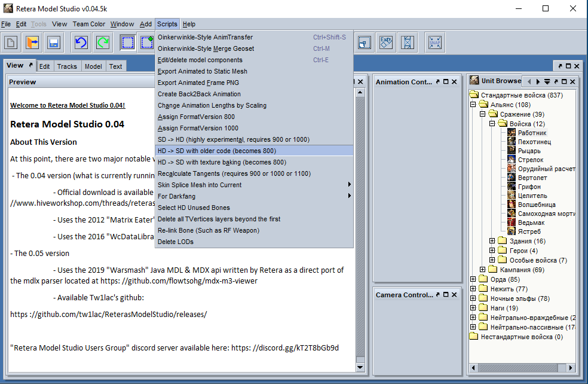Click the Extrude toolbar icon
Screen dimensions: 588x384
click(386, 42)
